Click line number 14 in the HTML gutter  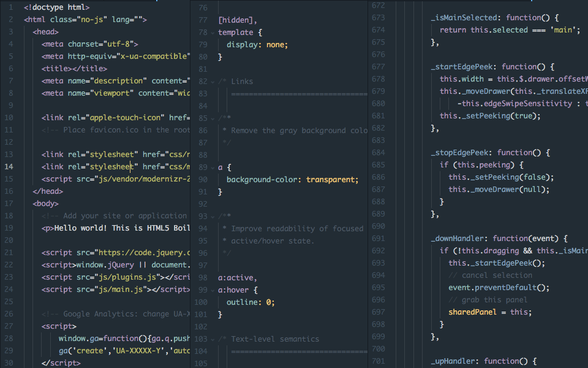9,167
